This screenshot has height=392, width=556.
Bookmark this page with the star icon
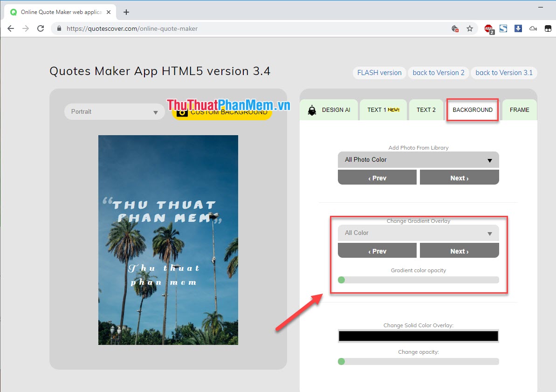[x=470, y=28]
